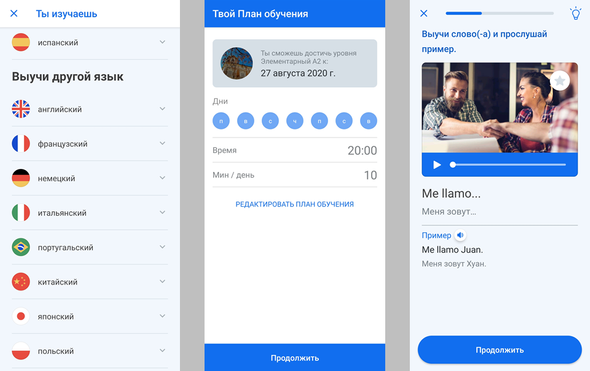Image resolution: width=590 pixels, height=371 pixels.
Task: Expand the французский language chevron
Action: [163, 143]
